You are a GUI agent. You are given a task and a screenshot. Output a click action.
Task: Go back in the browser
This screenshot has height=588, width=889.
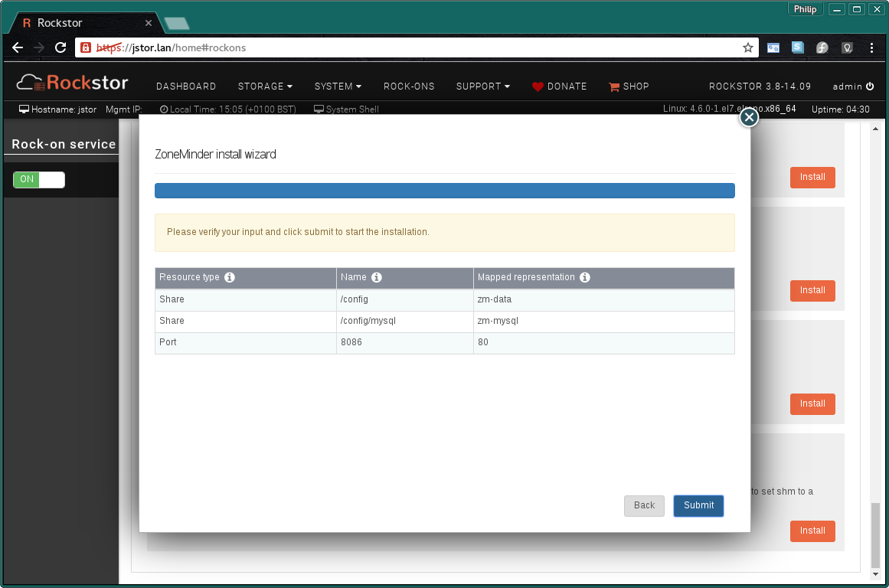click(x=18, y=47)
